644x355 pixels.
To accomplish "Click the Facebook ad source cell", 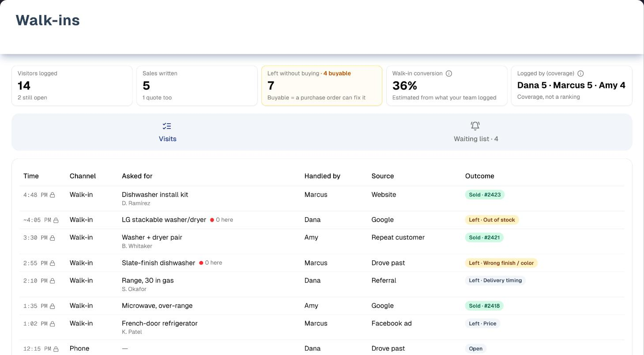I will (x=392, y=324).
